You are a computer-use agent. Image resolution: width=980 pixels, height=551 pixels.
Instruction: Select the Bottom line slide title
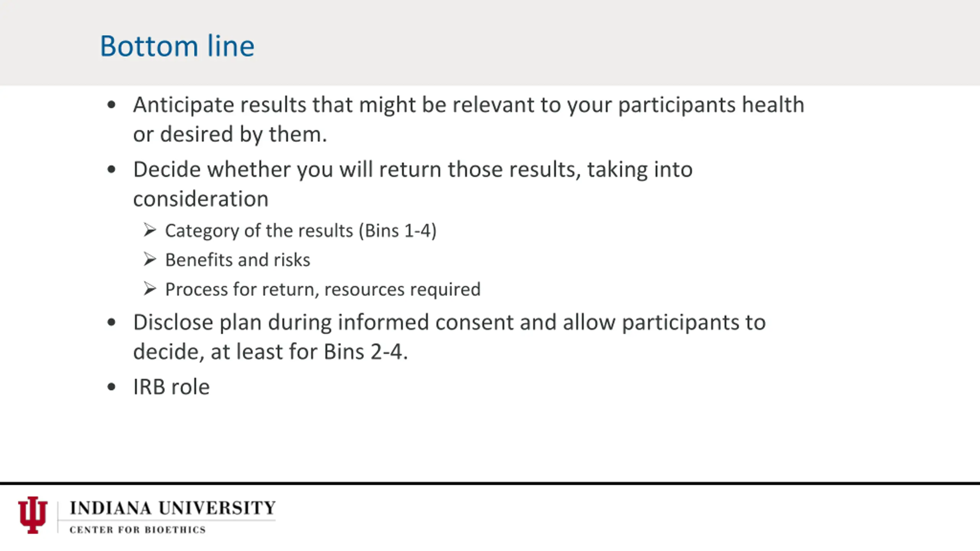[177, 46]
